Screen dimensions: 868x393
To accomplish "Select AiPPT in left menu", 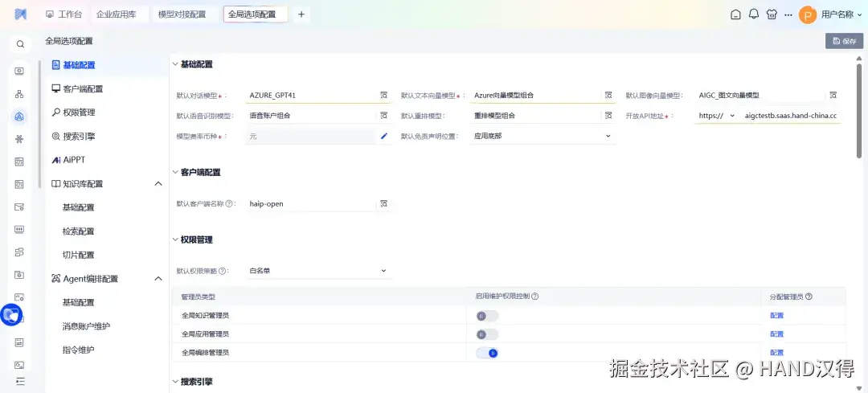I will tap(68, 160).
